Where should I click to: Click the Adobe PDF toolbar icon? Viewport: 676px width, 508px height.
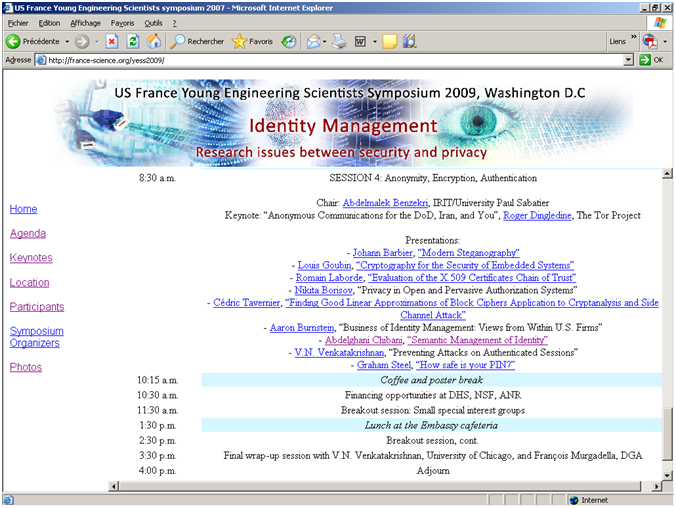click(650, 41)
